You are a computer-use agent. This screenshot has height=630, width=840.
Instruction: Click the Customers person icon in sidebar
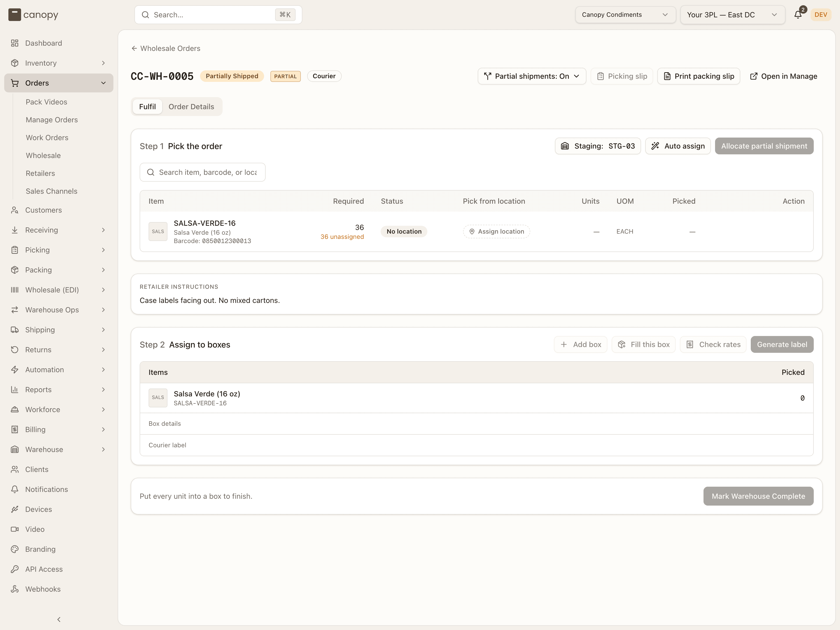coord(15,210)
